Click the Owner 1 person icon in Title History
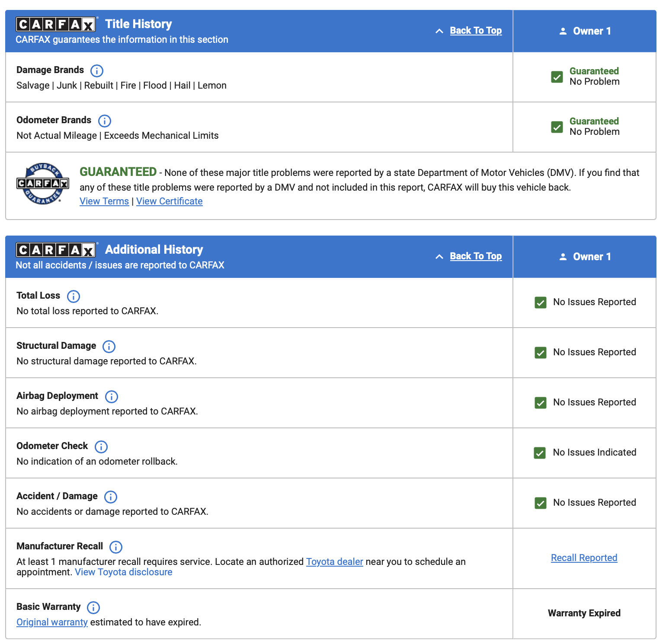Image resolution: width=666 pixels, height=644 pixels. tap(563, 31)
